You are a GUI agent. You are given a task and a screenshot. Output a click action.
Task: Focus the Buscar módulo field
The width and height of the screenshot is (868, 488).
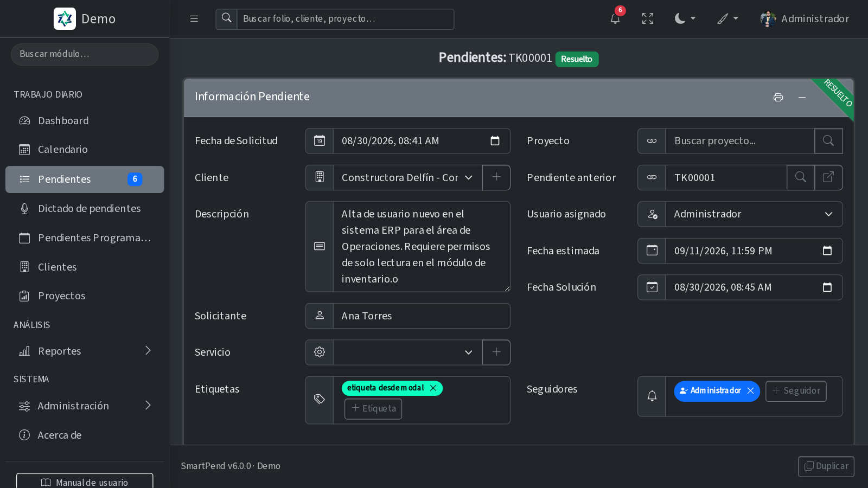click(x=85, y=54)
